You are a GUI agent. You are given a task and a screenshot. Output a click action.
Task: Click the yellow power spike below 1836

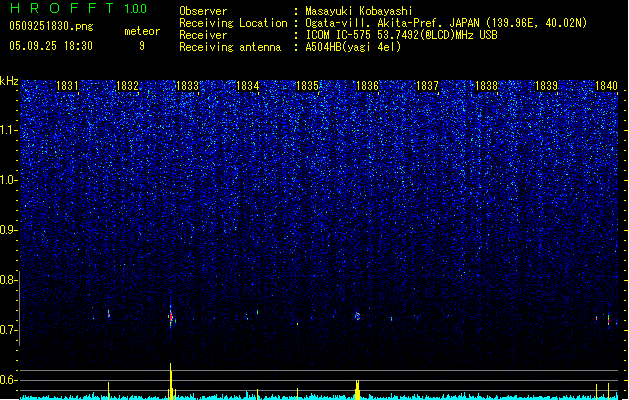click(357, 390)
